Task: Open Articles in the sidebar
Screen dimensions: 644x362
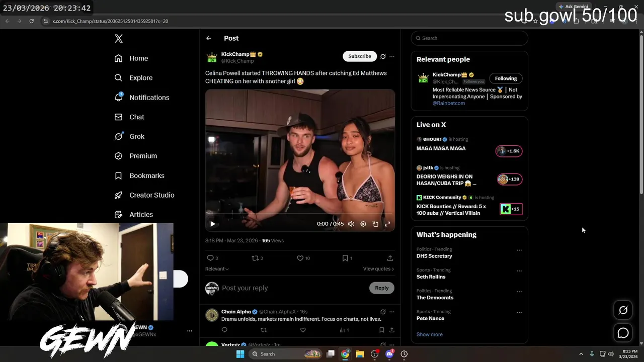Action: click(134, 215)
